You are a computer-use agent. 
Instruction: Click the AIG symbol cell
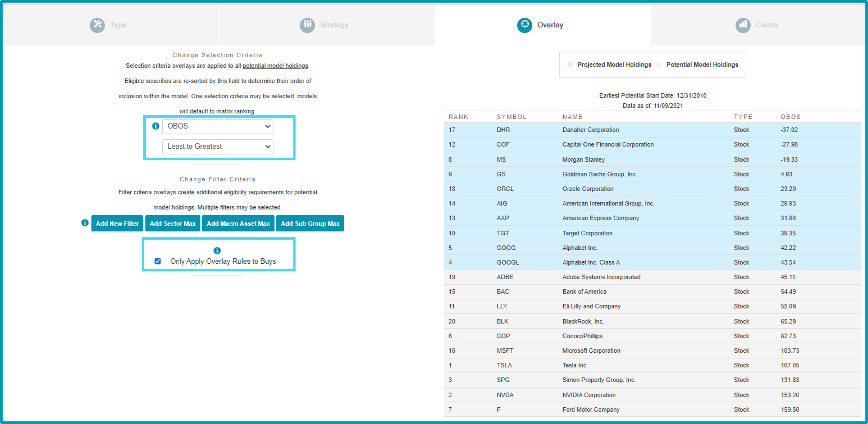[x=502, y=203]
